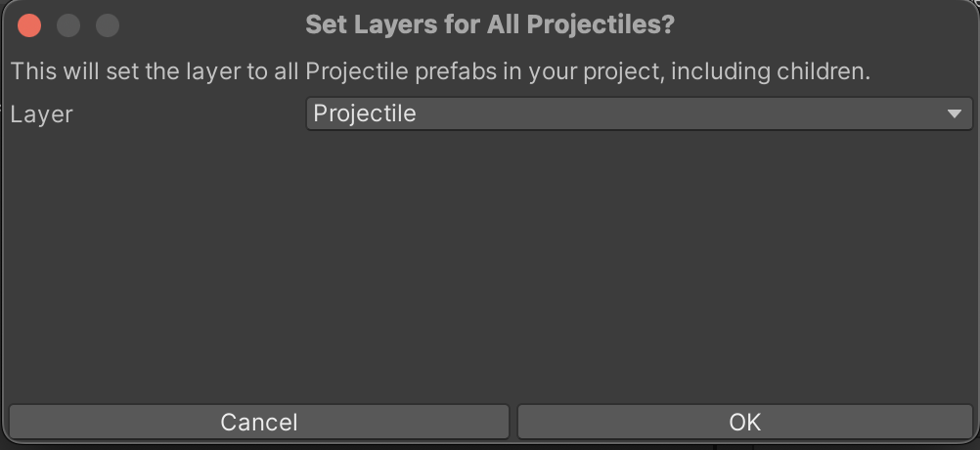Click the Layer dropdown arrow triangle
The height and width of the screenshot is (450, 980).
(x=955, y=114)
